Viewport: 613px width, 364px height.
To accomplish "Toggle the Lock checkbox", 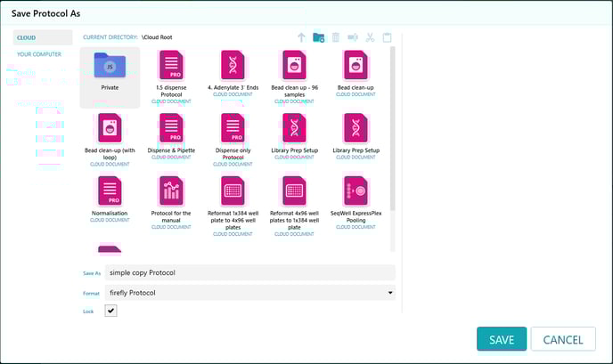I will coord(110,311).
